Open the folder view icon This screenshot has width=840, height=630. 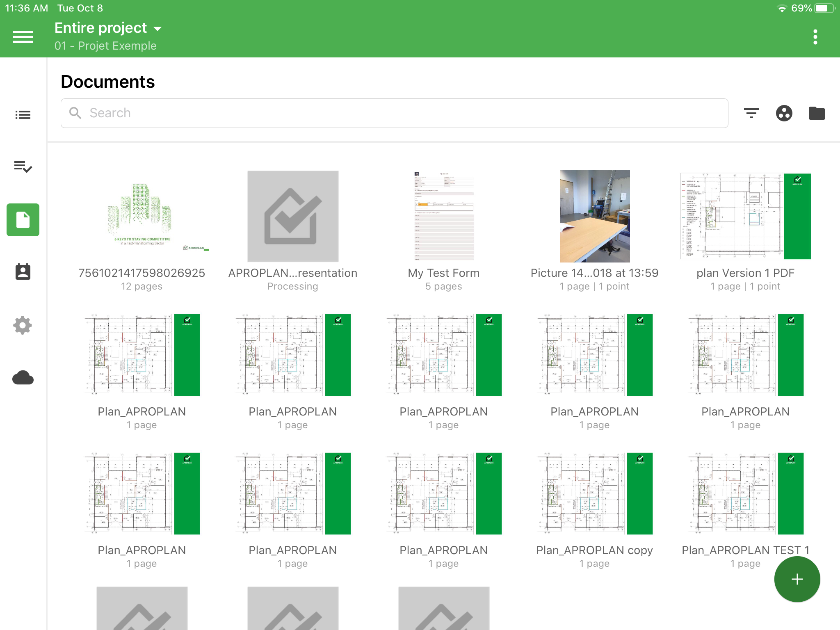pos(817,113)
